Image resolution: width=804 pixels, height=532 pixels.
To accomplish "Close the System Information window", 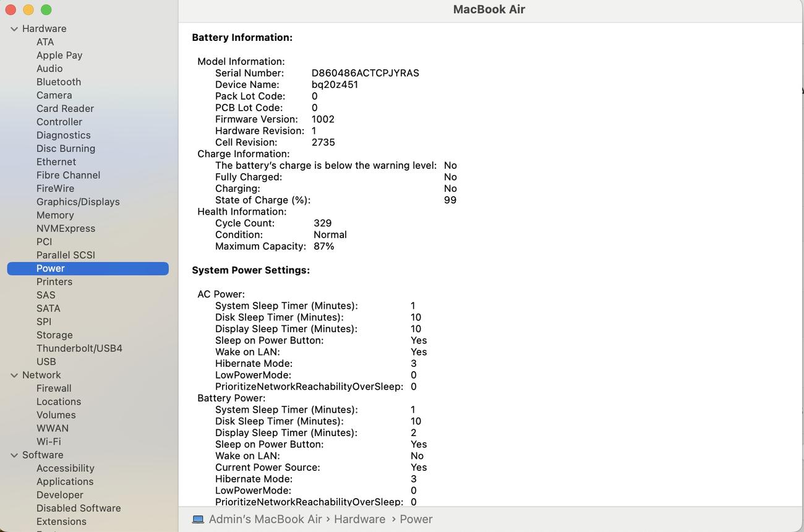I will pos(11,10).
